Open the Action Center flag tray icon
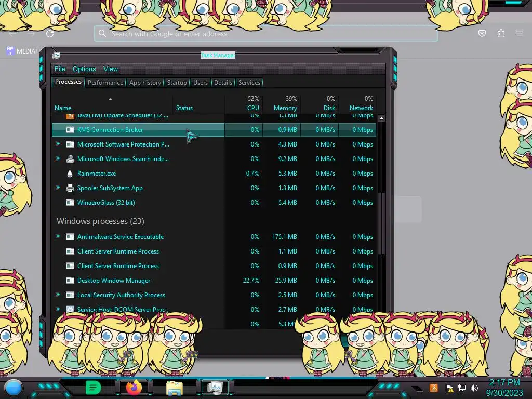The height and width of the screenshot is (399, 532). [449, 388]
